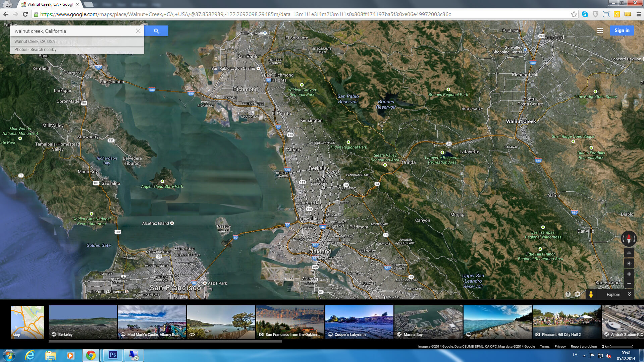Screen dimensions: 644x362
Task: Bookmark page with the star icon
Action: 574,14
